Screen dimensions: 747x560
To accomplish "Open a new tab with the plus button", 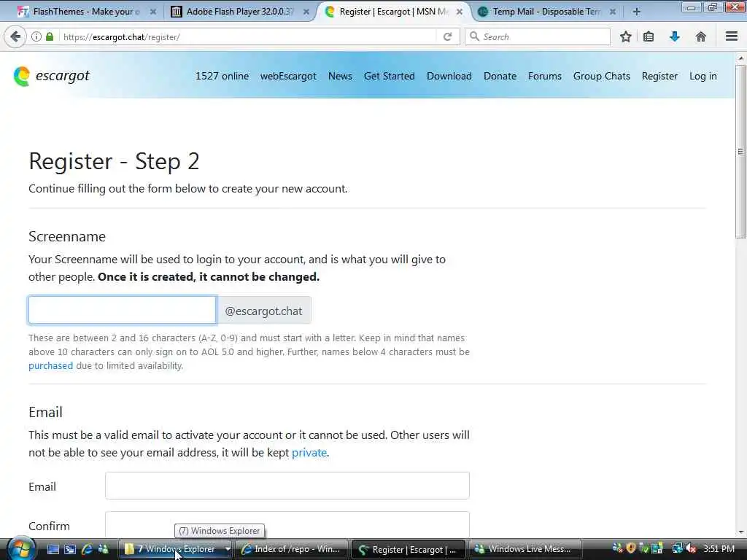I will (636, 12).
